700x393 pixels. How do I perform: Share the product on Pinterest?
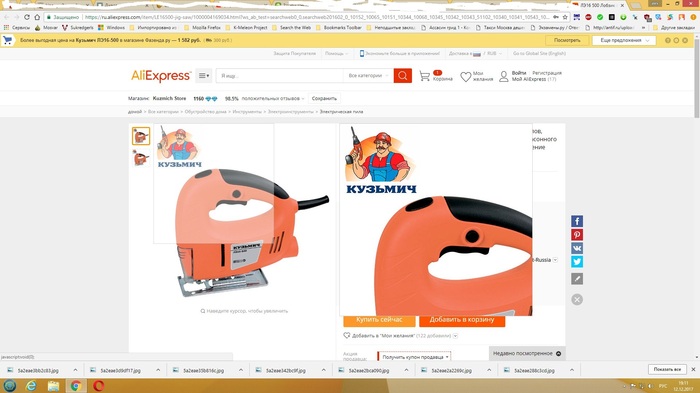pyautogui.click(x=577, y=234)
